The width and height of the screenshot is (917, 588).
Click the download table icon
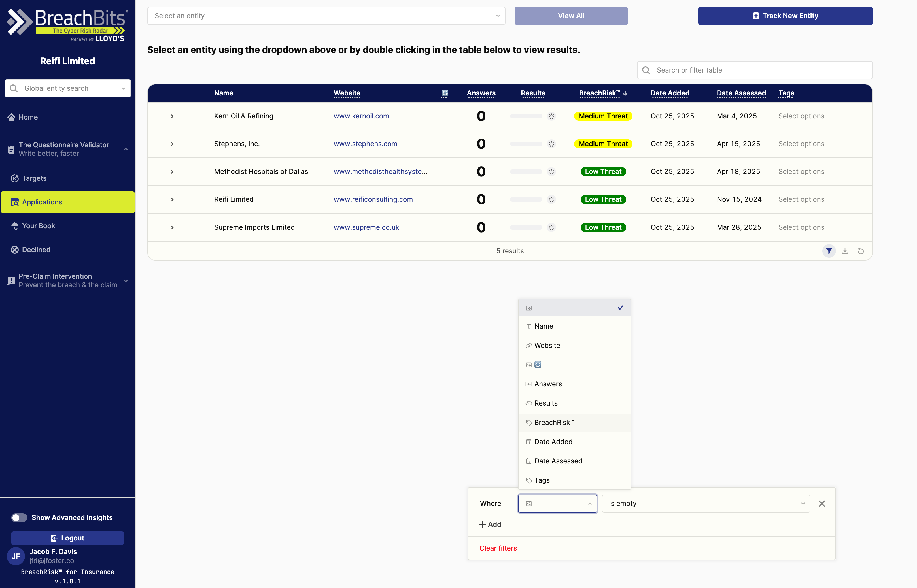[x=845, y=251]
